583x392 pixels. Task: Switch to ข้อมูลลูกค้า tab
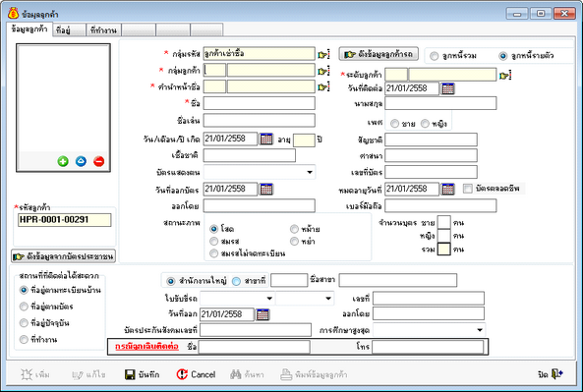29,29
